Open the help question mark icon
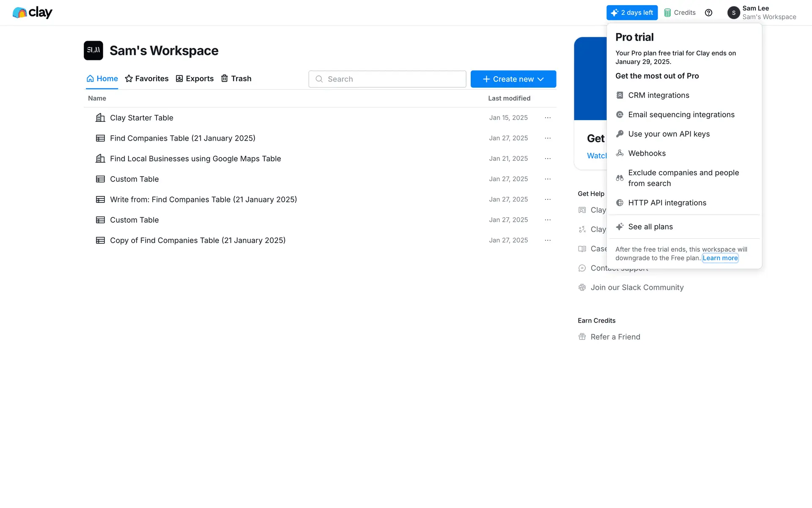 [x=708, y=13]
